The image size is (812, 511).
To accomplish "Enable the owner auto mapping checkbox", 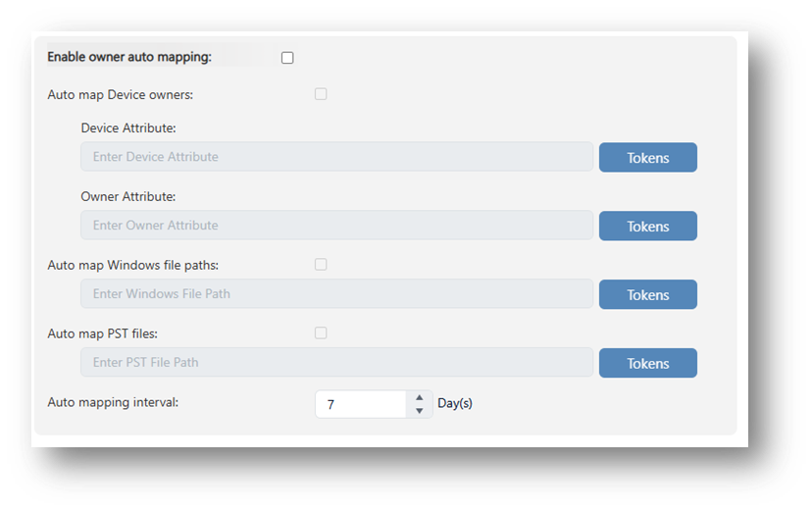I will click(x=287, y=58).
